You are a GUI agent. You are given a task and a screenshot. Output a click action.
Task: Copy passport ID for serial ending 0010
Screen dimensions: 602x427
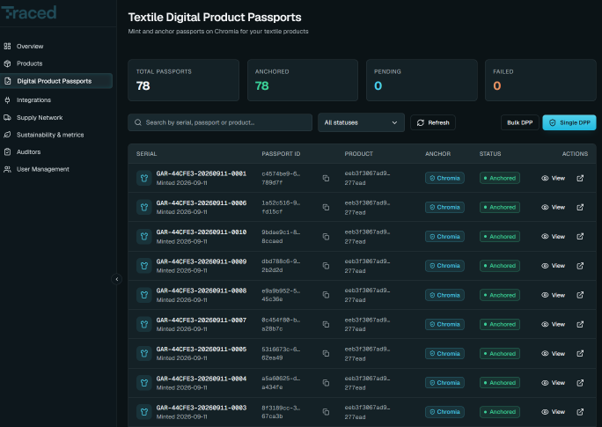[x=326, y=237]
